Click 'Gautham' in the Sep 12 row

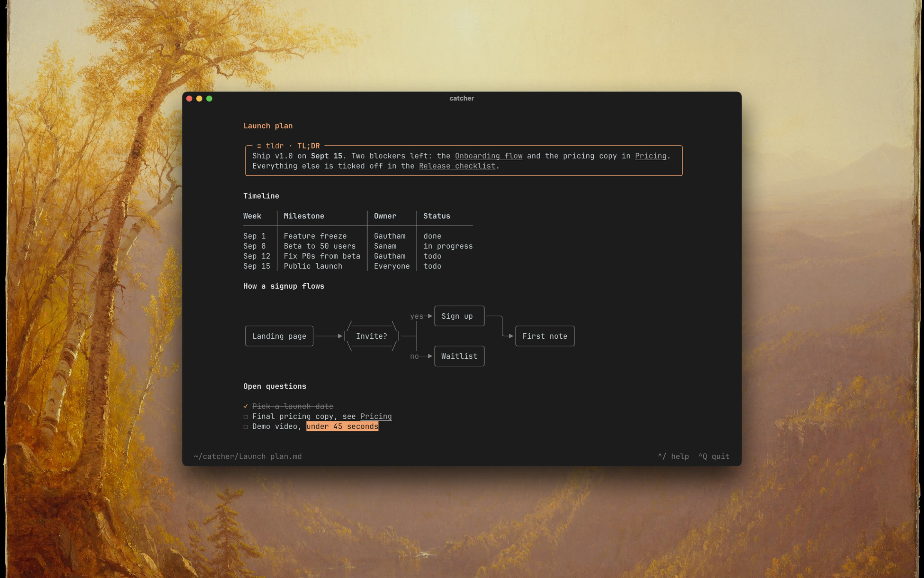click(390, 256)
